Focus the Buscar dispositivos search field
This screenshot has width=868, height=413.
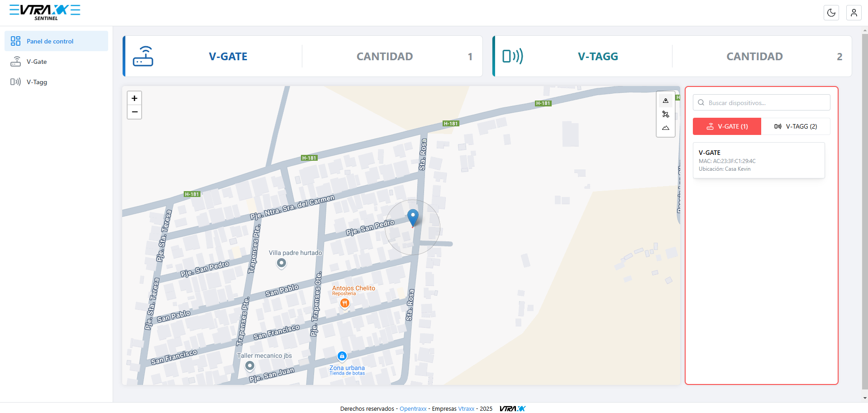[x=761, y=102]
